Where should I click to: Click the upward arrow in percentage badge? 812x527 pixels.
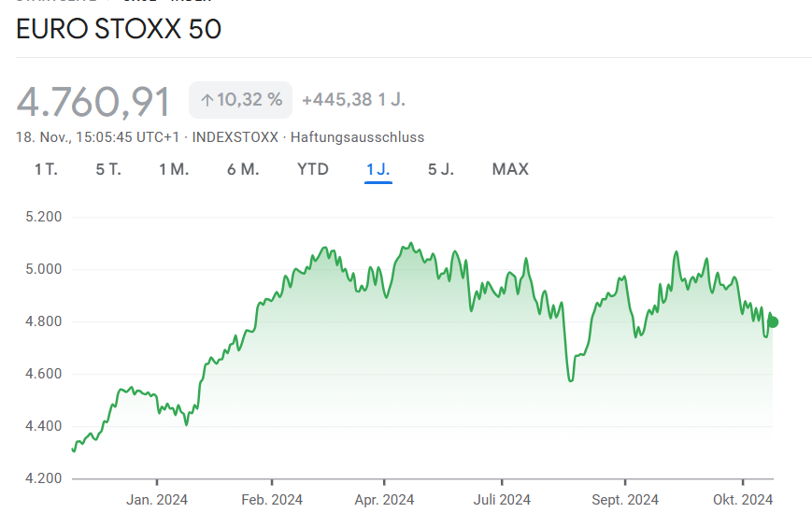207,100
